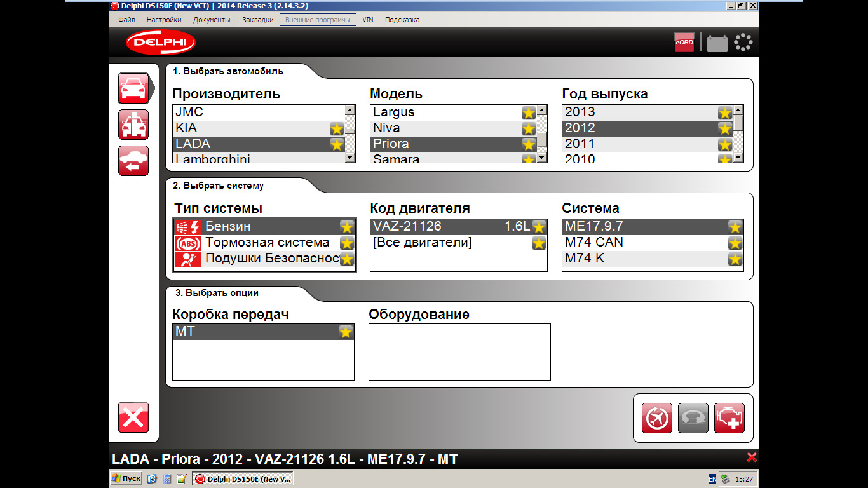This screenshot has width=868, height=488.
Task: Toggle favorite star for MT gearbox
Action: coord(346,332)
